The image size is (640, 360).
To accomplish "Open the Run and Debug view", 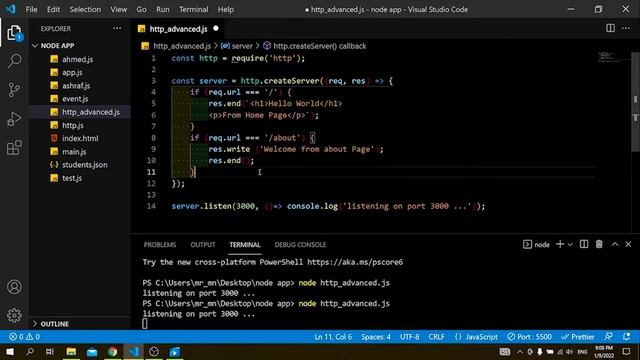I will tap(14, 119).
